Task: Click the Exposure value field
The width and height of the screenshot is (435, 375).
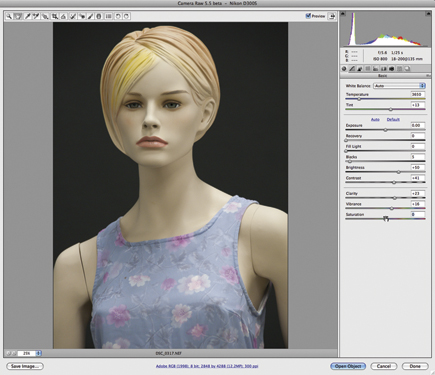Action: 418,125
